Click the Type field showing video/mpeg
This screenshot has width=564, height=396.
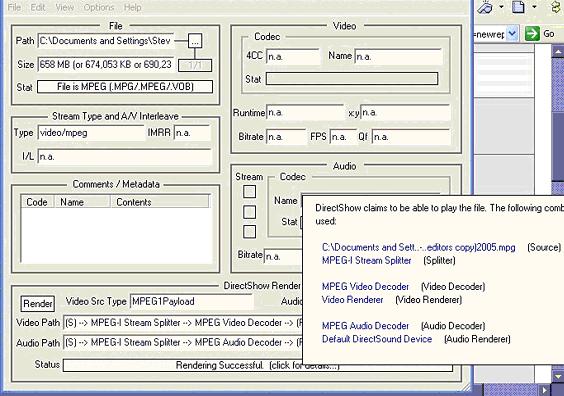[x=91, y=133]
